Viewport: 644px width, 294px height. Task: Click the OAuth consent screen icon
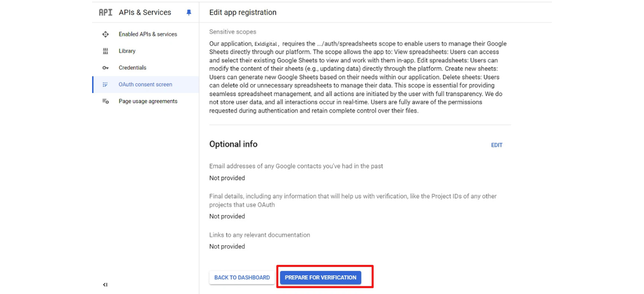point(106,84)
